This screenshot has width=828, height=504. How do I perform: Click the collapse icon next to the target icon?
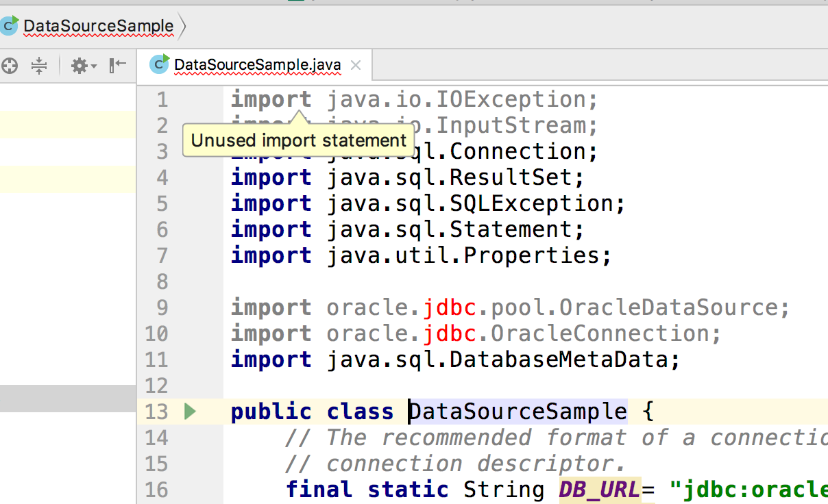(39, 66)
